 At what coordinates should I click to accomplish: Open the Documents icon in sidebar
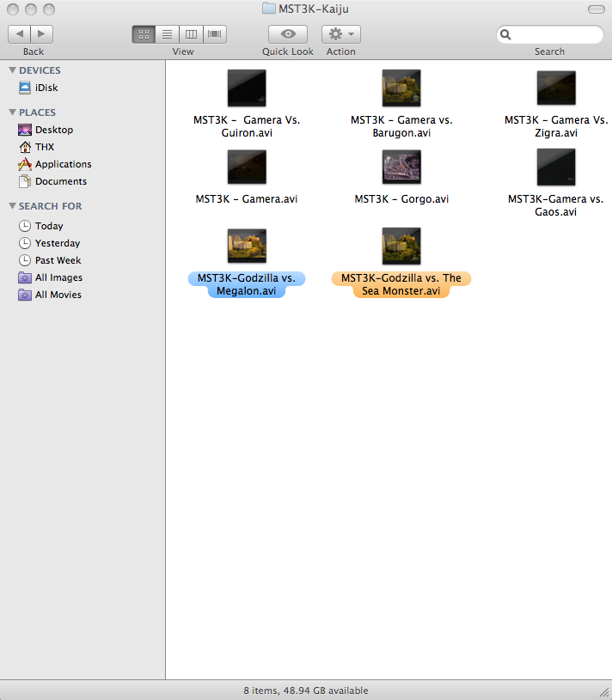25,181
